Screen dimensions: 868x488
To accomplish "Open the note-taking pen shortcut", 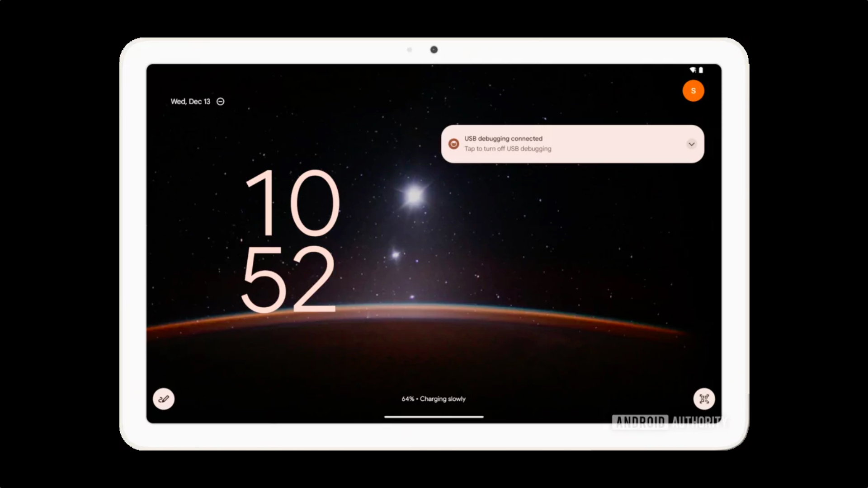I will pos(164,399).
